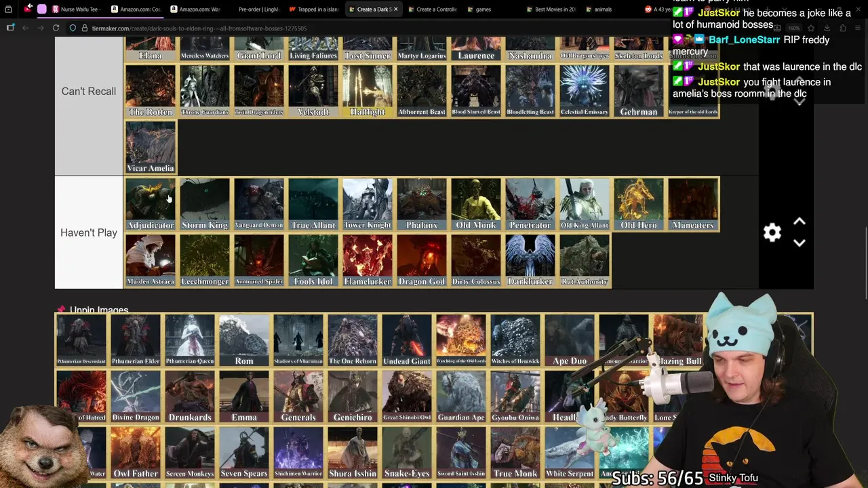Go back using the browser back arrow
Image resolution: width=868 pixels, height=488 pixels.
[25, 28]
